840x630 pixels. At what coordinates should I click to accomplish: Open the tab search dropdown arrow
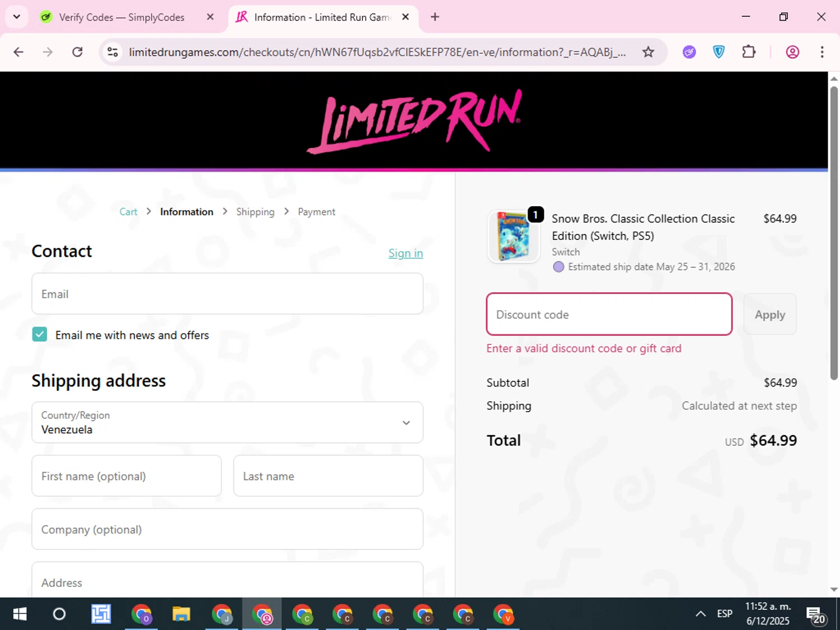[17, 17]
